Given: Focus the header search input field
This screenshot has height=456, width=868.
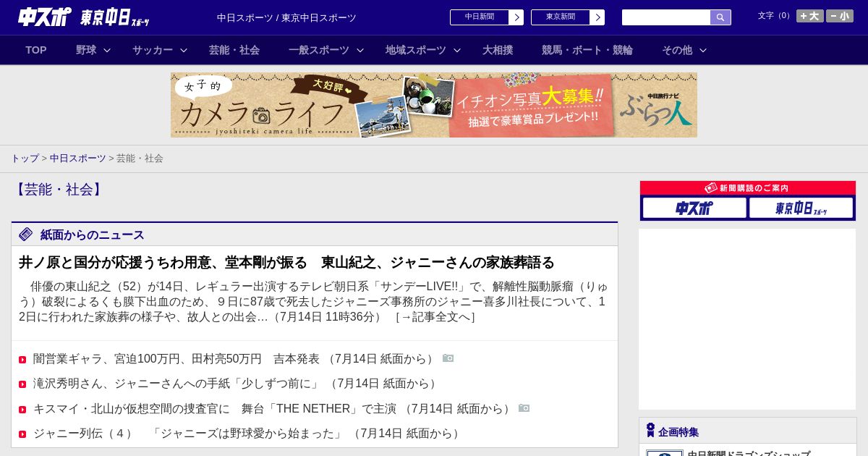Looking at the screenshot, I should [x=666, y=17].
